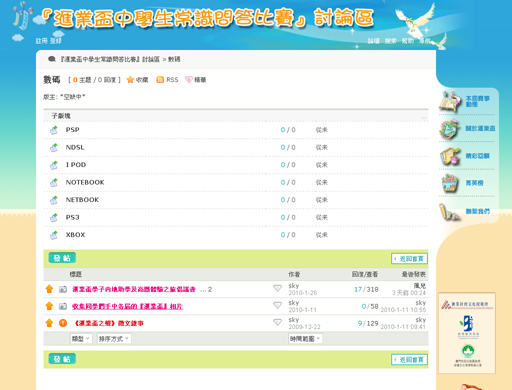Click the orange exclamation icon on third thread
512x390 pixels.
(63, 323)
